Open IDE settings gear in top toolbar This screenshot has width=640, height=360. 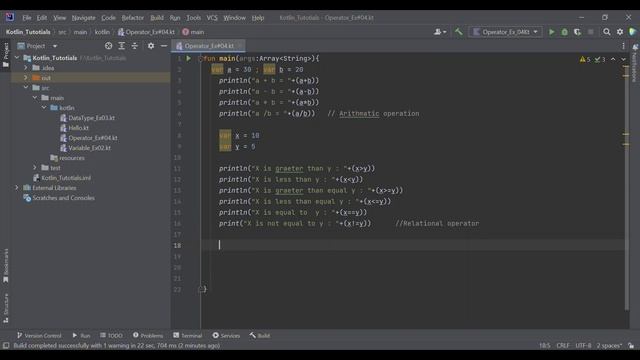[620, 32]
